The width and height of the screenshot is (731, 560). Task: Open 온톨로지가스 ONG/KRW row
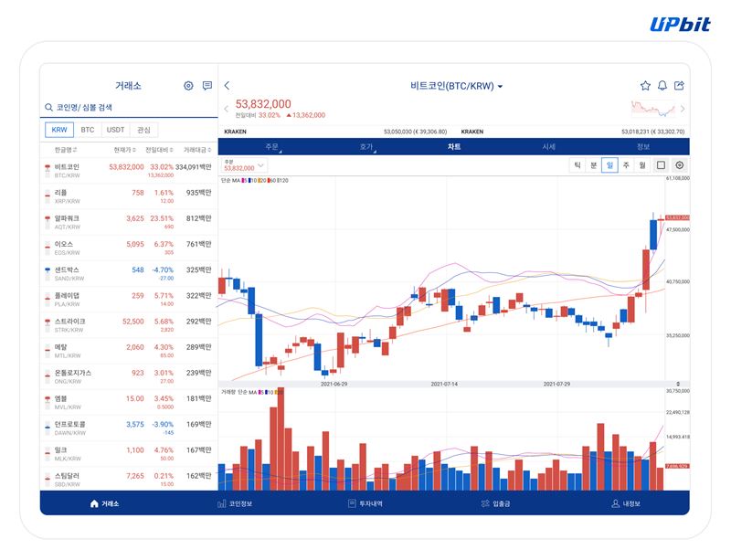[x=129, y=376]
